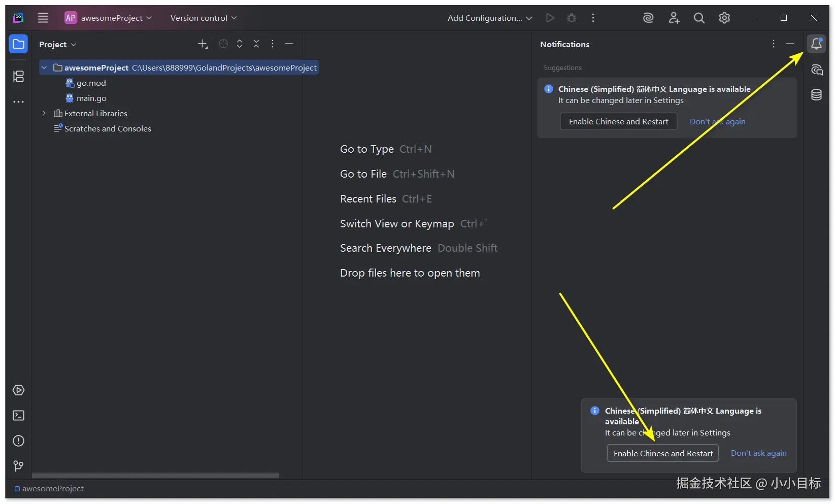
Task: Collapse all items in Project tree
Action: pos(256,44)
